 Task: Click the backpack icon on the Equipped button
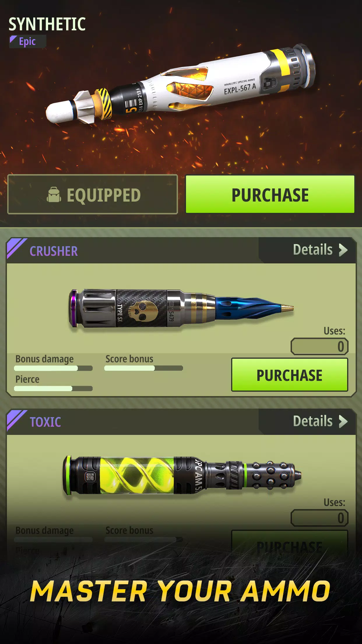[x=54, y=195]
